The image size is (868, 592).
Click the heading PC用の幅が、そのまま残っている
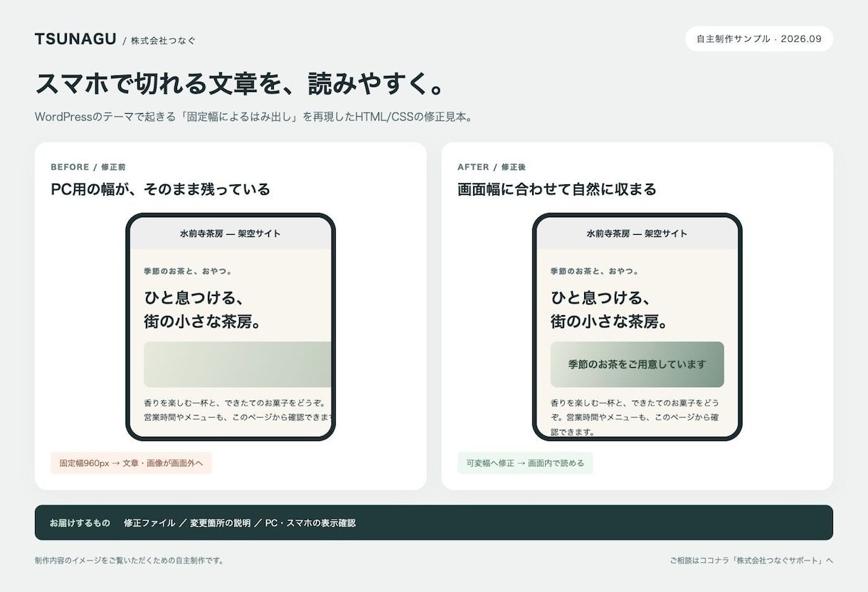tap(161, 189)
